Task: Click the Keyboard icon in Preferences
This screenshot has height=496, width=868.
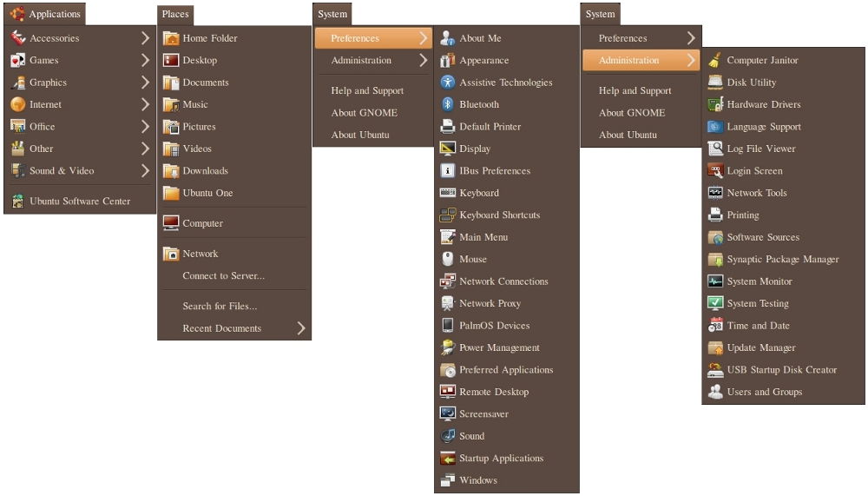Action: tap(447, 193)
